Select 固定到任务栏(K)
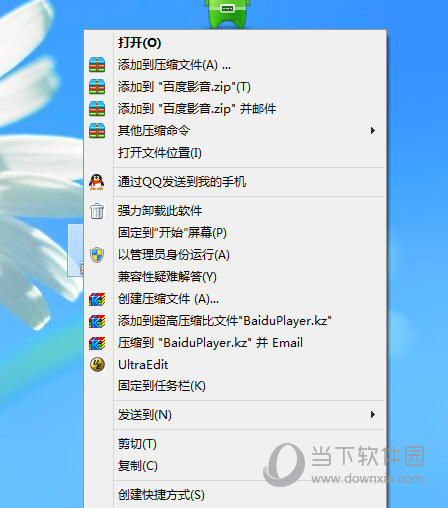Viewport: 448px width, 508px height. coord(235,386)
